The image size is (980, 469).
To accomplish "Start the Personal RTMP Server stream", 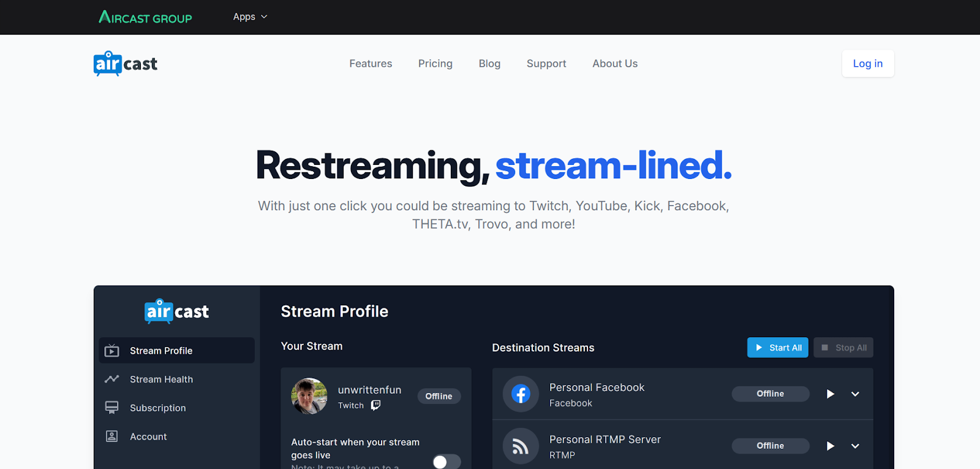I will click(x=831, y=446).
